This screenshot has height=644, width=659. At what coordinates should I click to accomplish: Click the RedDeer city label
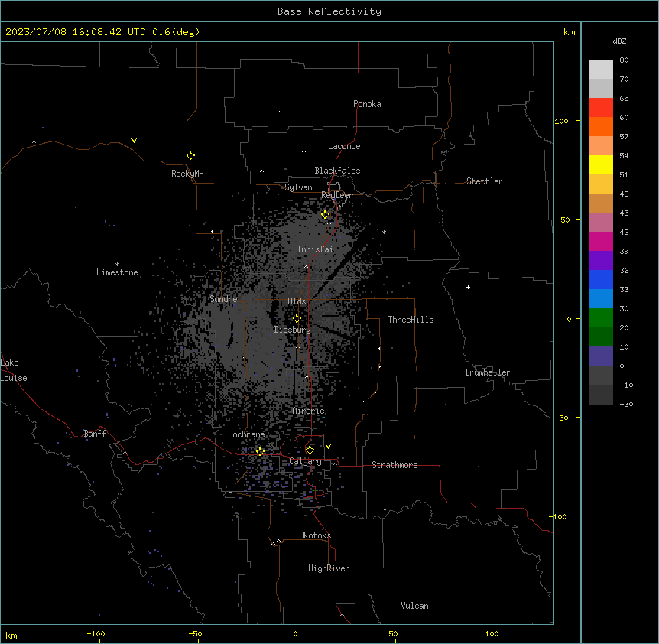click(336, 195)
